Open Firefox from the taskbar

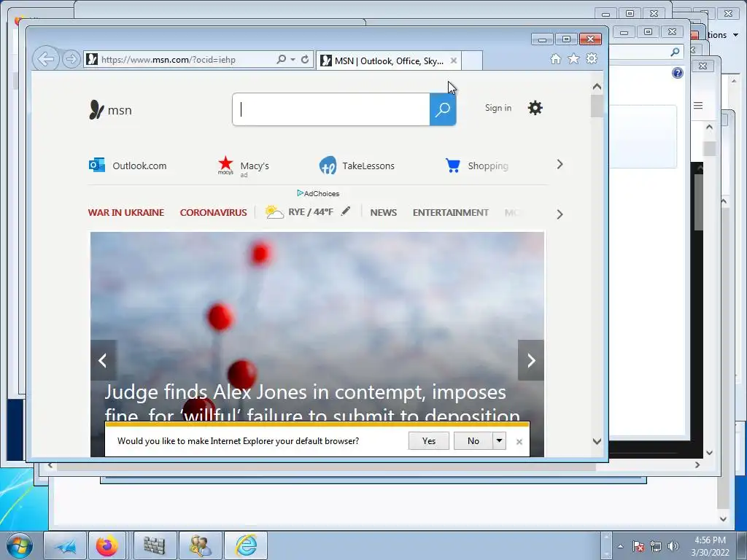[x=107, y=545]
